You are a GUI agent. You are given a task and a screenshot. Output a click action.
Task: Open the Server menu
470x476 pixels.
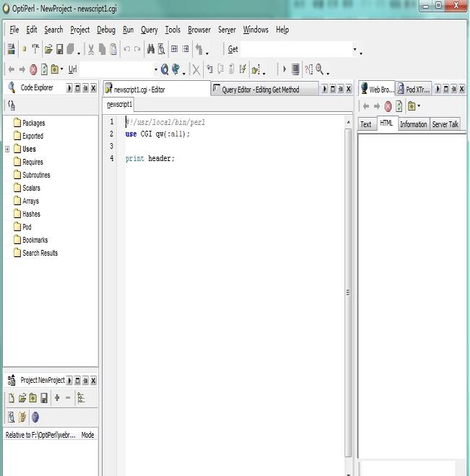point(227,30)
